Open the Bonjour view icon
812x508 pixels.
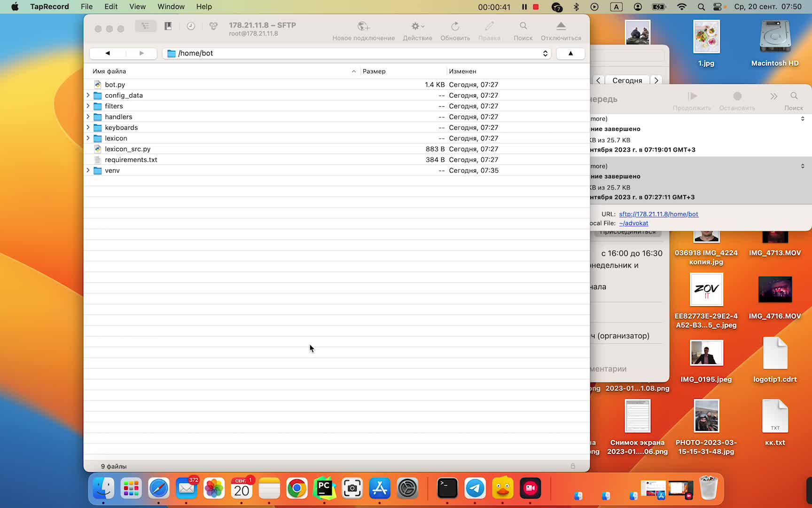(213, 26)
